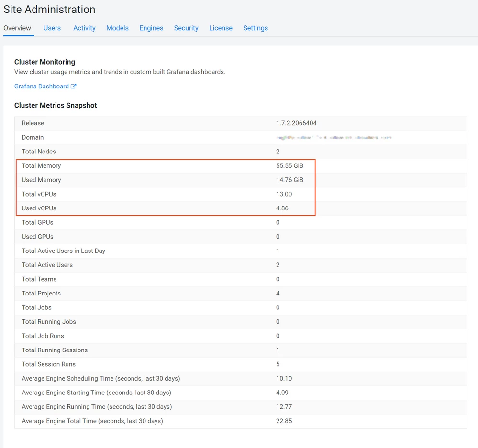
Task: Click the Total Memory value 55.55 GiB
Action: coord(289,166)
